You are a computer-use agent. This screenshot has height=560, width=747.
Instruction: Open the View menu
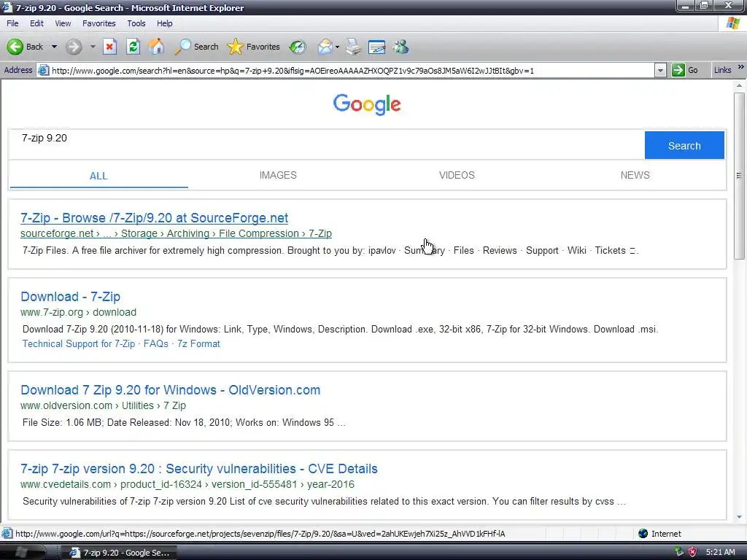click(63, 23)
